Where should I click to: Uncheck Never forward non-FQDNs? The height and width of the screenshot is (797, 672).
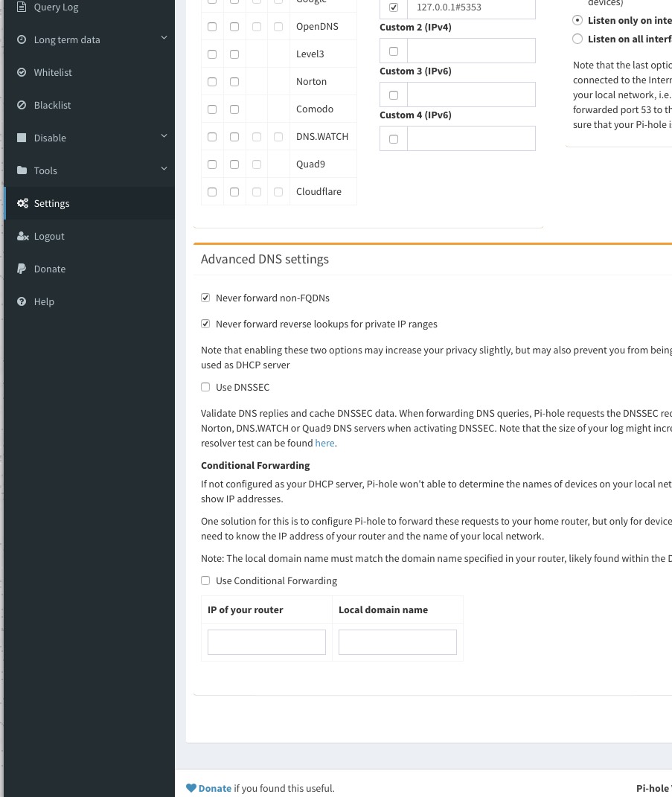pyautogui.click(x=205, y=298)
